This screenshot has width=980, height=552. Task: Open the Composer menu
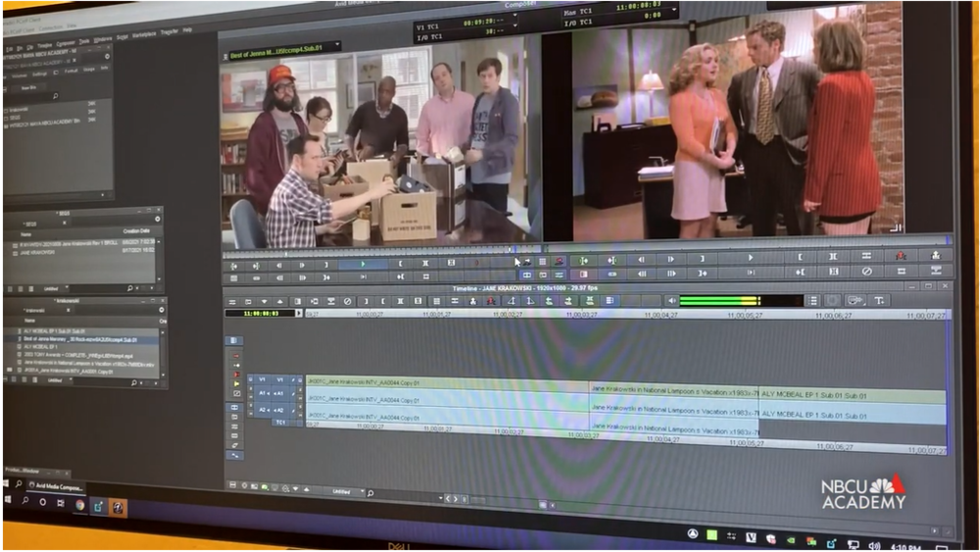66,44
